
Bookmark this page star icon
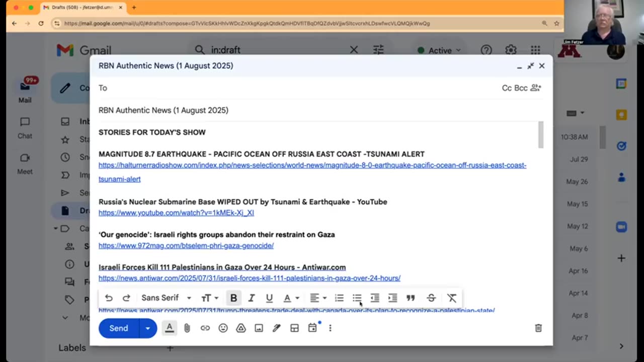(556, 23)
